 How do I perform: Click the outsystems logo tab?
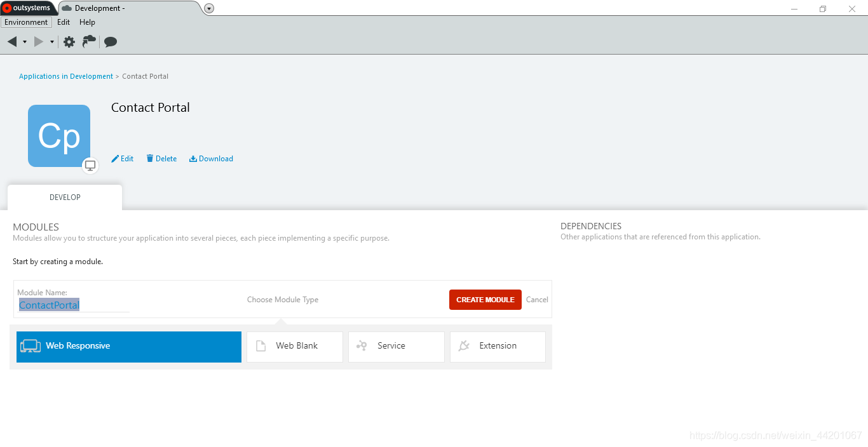(27, 8)
